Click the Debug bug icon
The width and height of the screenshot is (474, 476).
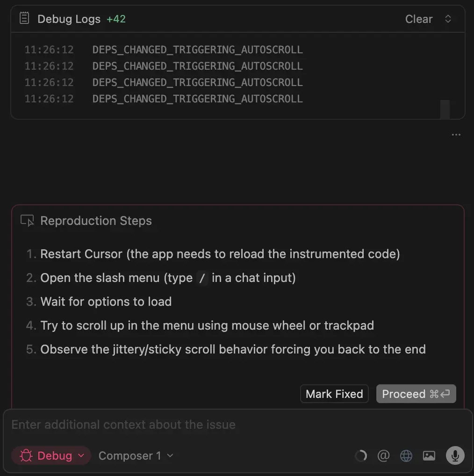26,455
